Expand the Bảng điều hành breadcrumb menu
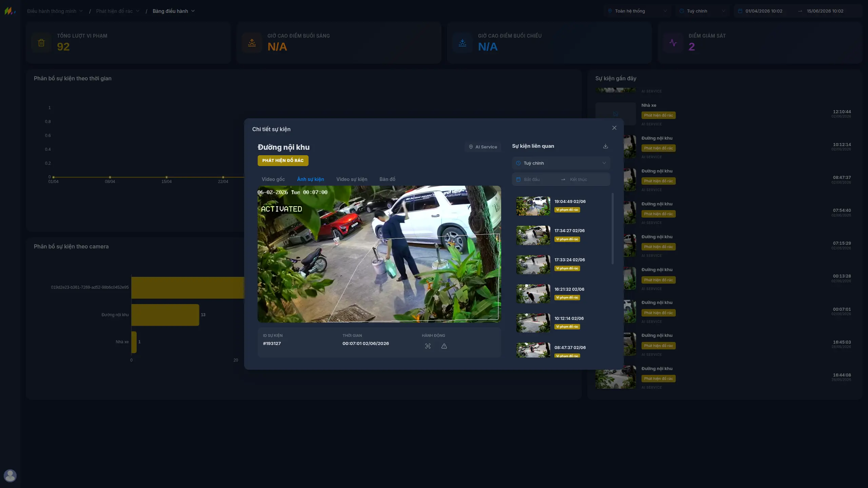This screenshot has width=868, height=488. 174,11
